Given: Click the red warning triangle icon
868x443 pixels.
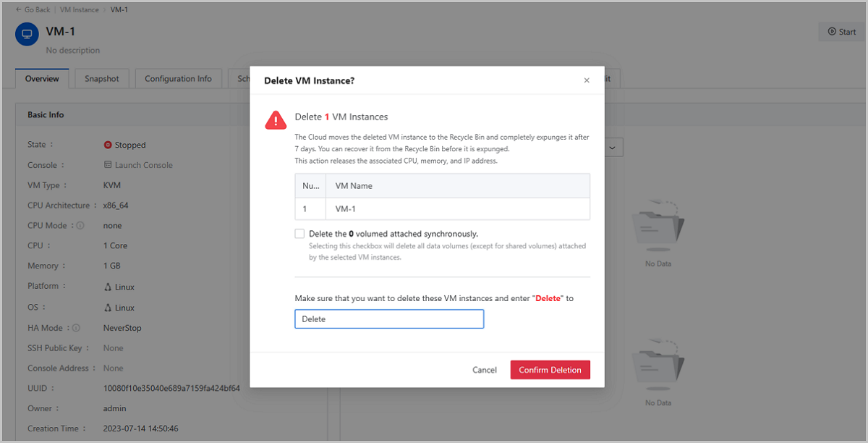Looking at the screenshot, I should tap(276, 120).
